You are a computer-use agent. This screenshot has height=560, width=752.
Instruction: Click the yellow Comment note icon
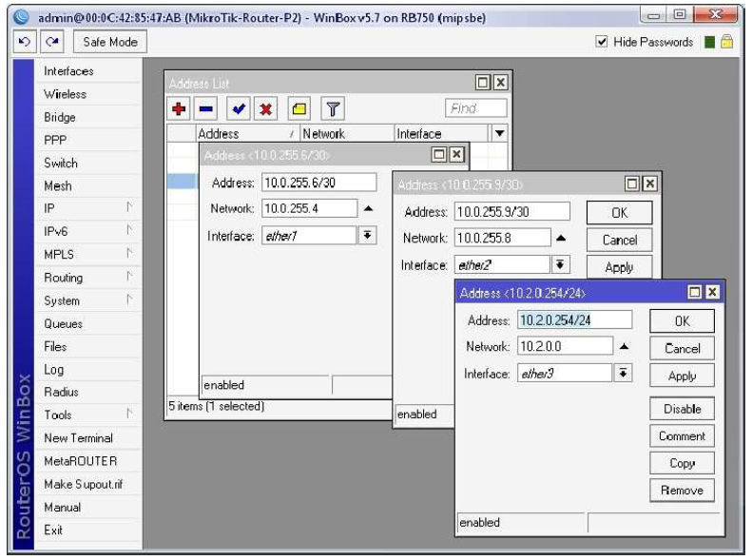click(299, 108)
